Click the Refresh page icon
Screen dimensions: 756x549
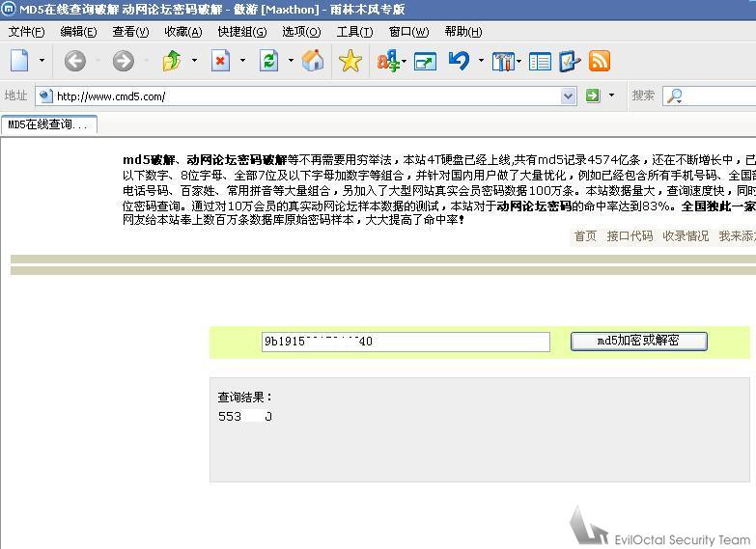pos(269,62)
